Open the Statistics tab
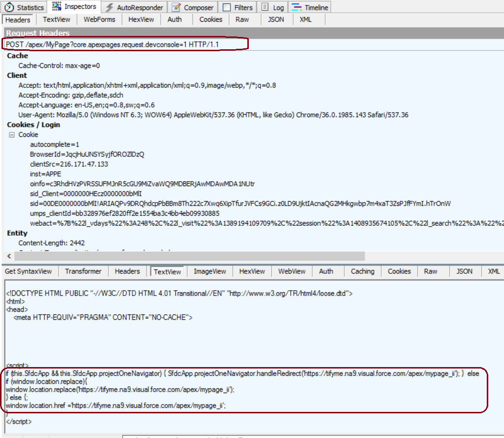 pyautogui.click(x=24, y=7)
